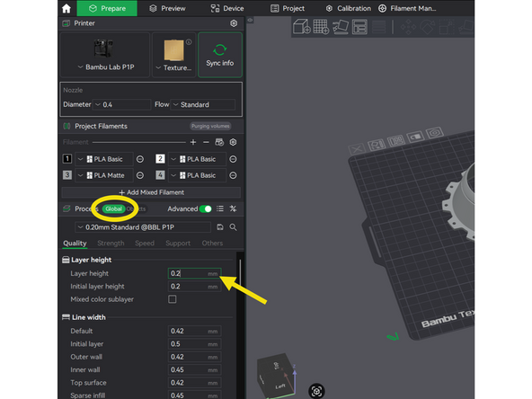Sync filaments from AMS icon
Screen dimensions: 532x399
219,142
